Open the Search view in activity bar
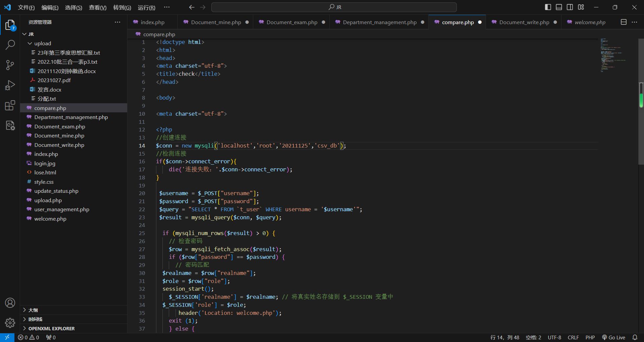Screen dimensions: 644x342 [x=10, y=45]
